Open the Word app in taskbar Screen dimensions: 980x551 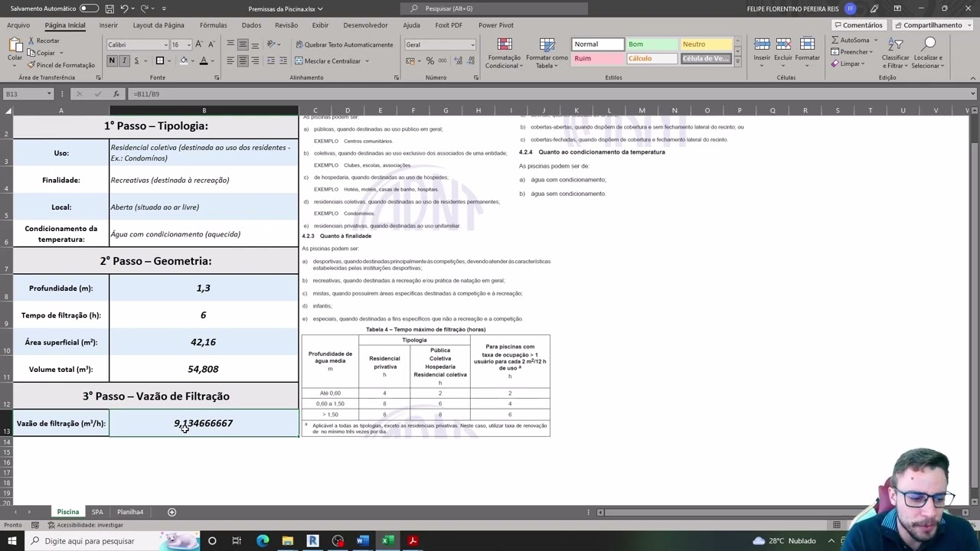click(363, 541)
